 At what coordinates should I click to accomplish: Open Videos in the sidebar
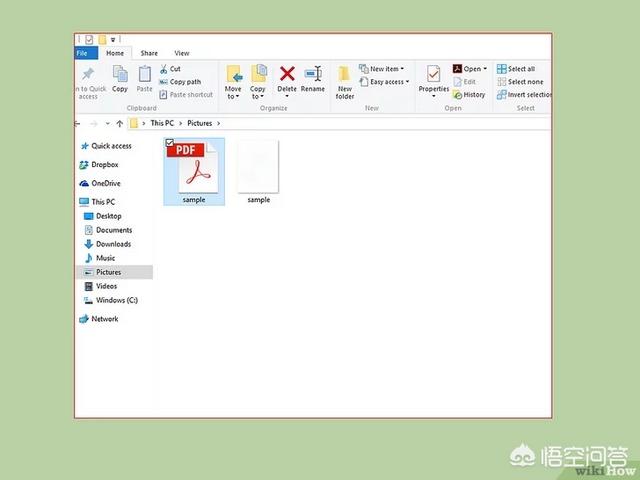(100, 286)
